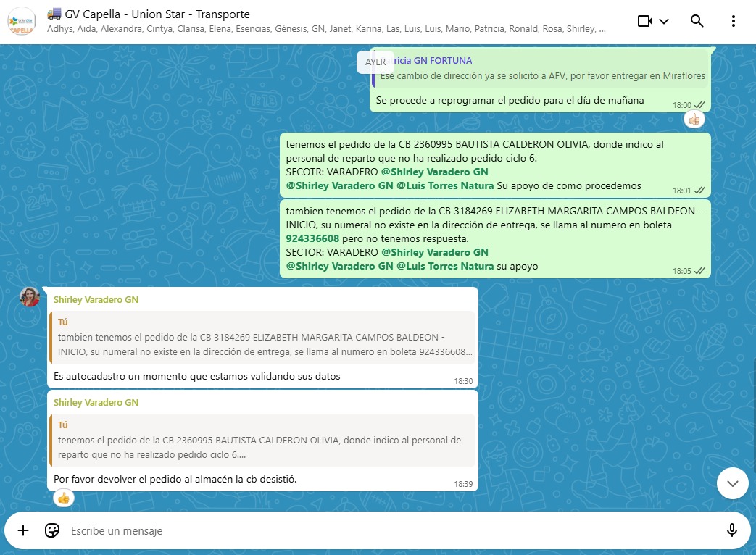
Task: Start a video call in the group
Action: tap(644, 21)
